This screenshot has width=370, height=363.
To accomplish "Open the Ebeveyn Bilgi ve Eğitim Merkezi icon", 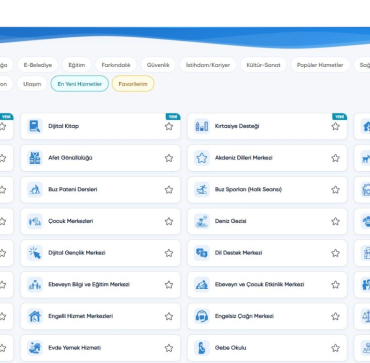I will click(x=35, y=285).
